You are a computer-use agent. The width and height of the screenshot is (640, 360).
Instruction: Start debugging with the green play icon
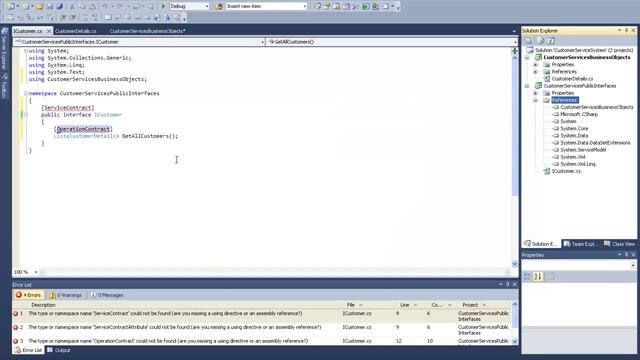pos(163,6)
